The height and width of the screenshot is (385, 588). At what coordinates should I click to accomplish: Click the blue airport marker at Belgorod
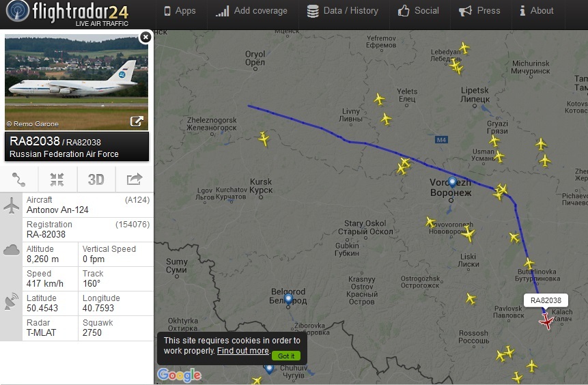(288, 299)
